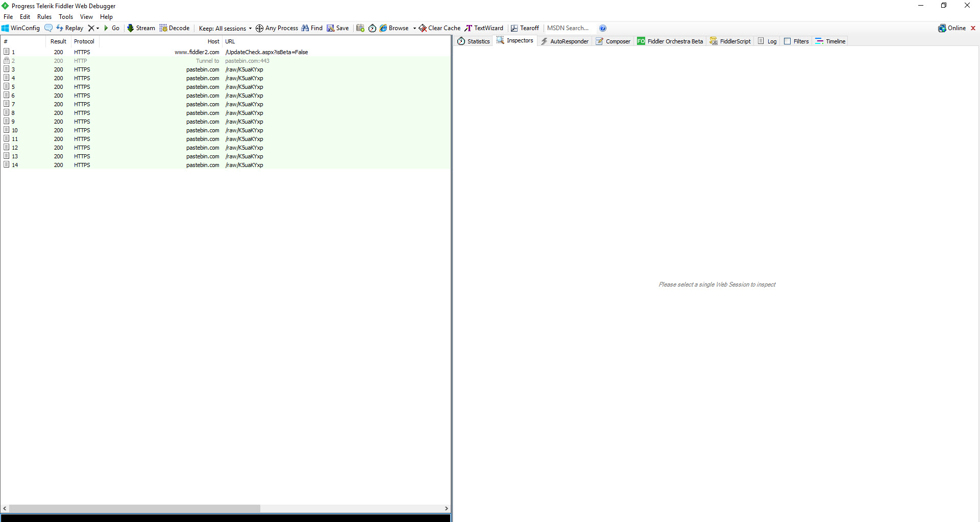
Task: Click the scroll left arrow of session list
Action: [5, 508]
